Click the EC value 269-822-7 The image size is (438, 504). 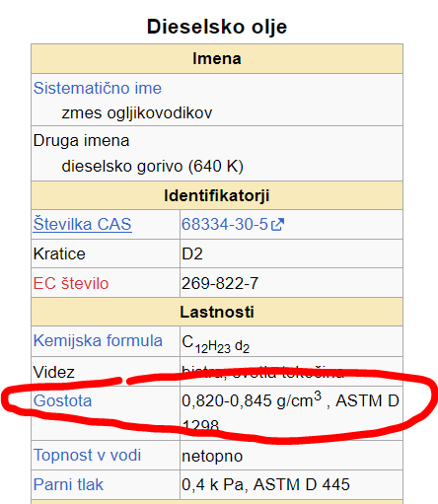[220, 283]
